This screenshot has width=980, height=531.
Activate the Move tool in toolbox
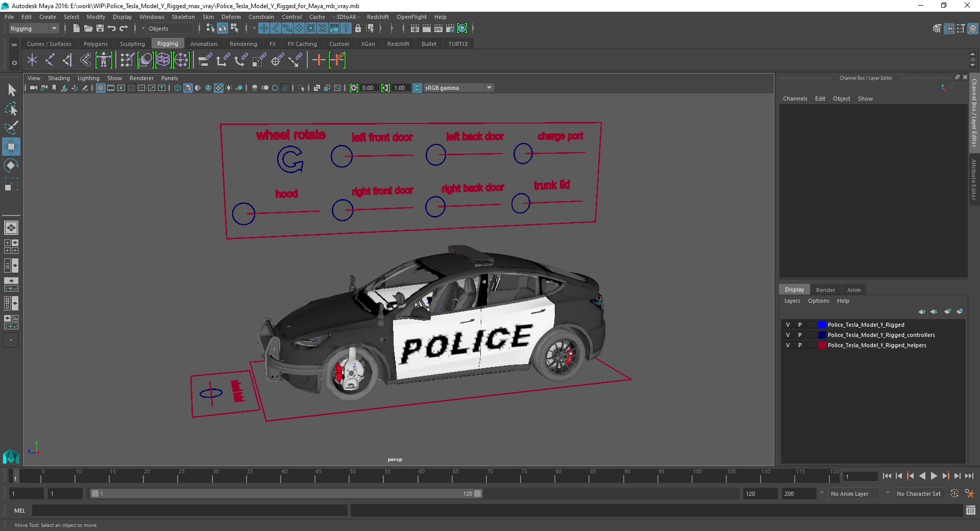(x=11, y=147)
